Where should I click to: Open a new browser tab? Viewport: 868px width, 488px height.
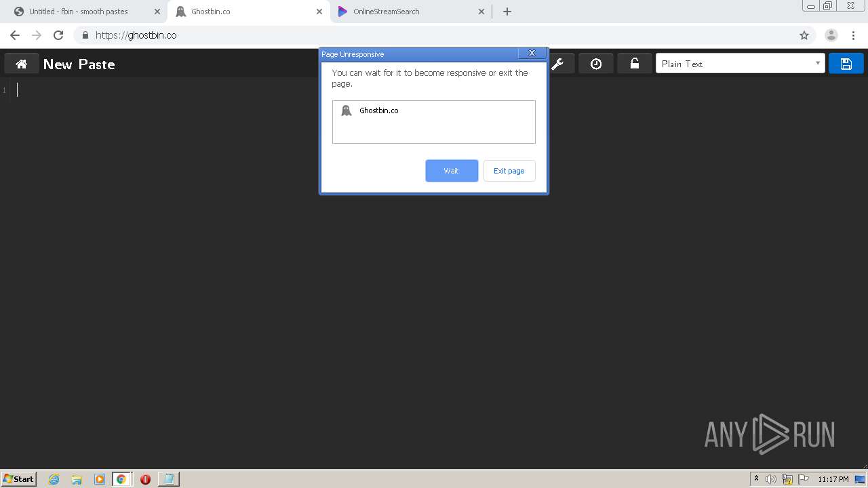507,12
